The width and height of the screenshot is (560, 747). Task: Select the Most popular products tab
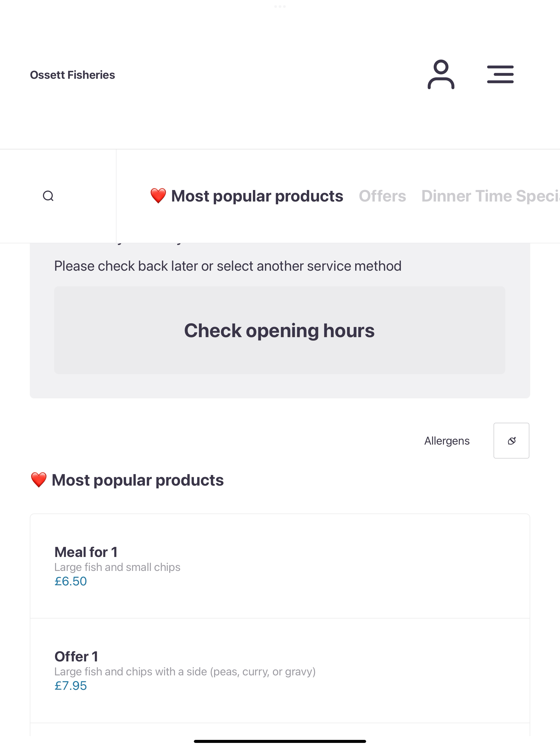[x=247, y=196]
